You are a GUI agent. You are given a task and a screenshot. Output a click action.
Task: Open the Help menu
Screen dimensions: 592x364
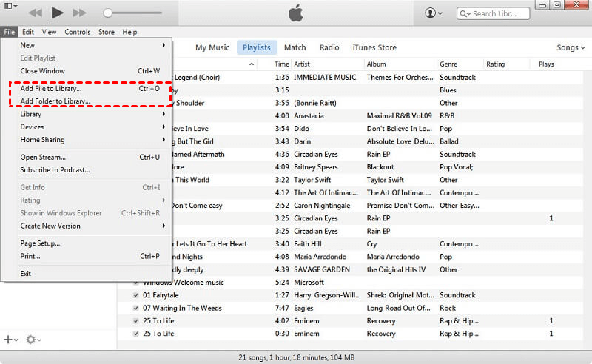pyautogui.click(x=129, y=32)
